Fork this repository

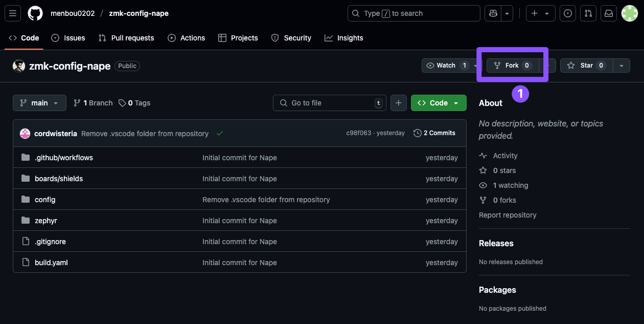point(513,66)
